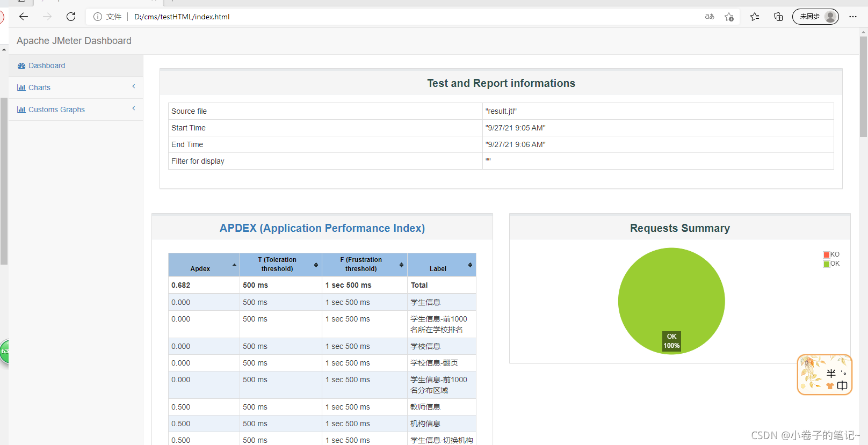Toggle KO series in pie legend
The height and width of the screenshot is (445, 868).
coord(831,254)
